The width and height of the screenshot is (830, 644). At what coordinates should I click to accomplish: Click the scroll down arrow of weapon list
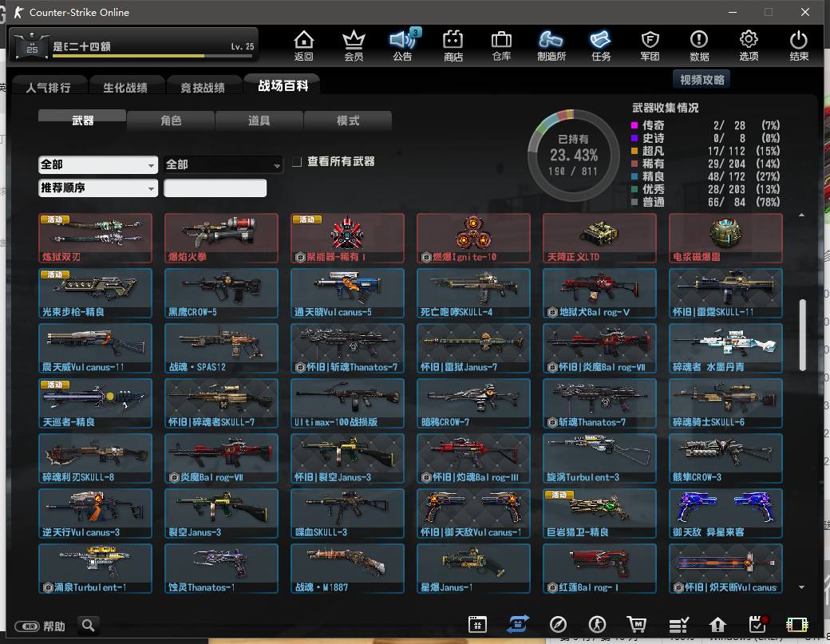pos(801,587)
